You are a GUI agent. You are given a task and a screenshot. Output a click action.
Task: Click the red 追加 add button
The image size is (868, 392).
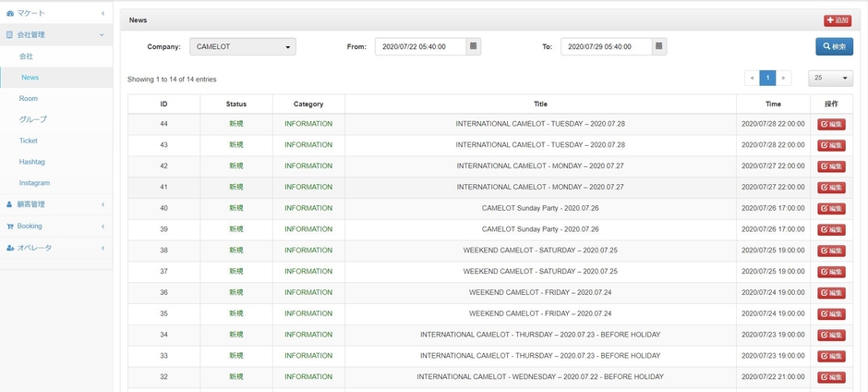click(x=838, y=19)
